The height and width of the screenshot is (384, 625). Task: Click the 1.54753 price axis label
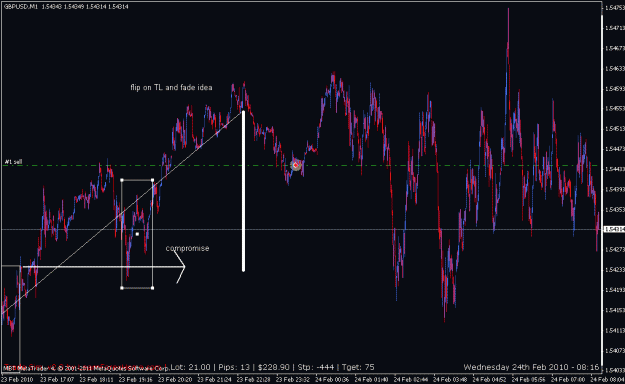coord(615,8)
